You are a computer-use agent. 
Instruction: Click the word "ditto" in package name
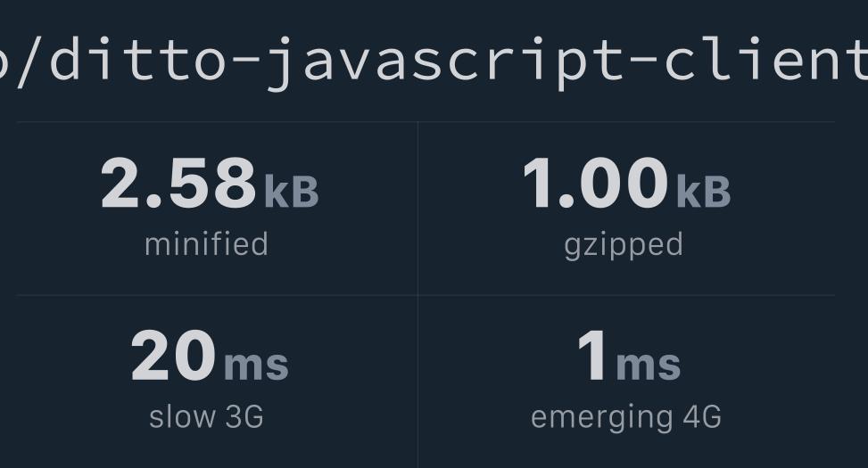point(138,58)
